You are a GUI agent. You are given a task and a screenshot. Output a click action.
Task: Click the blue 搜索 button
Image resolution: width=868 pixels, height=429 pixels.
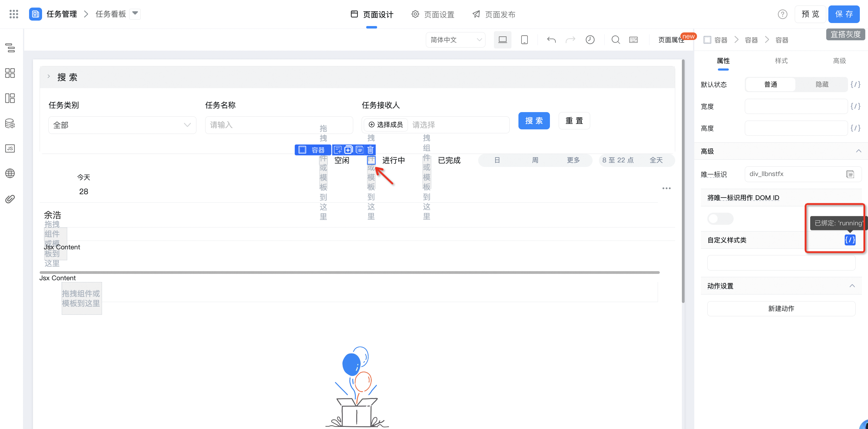(534, 121)
